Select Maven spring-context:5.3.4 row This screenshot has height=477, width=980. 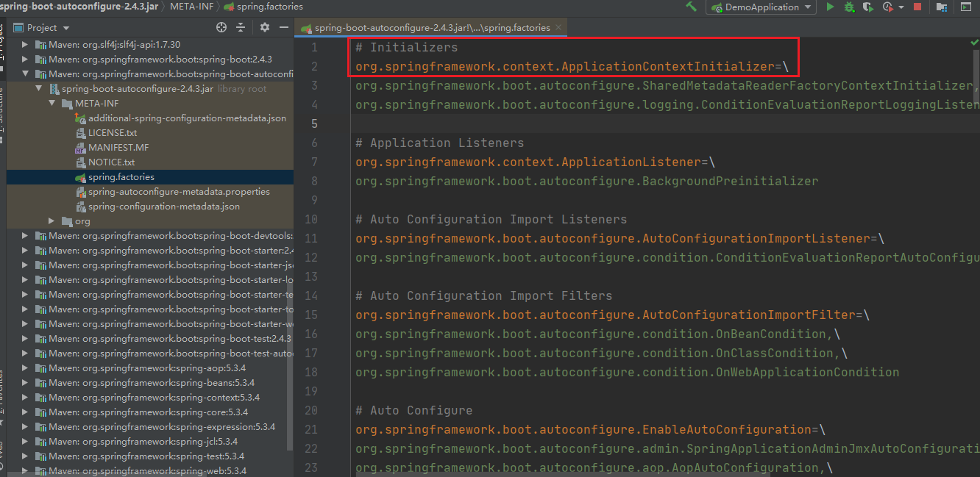tap(150, 398)
